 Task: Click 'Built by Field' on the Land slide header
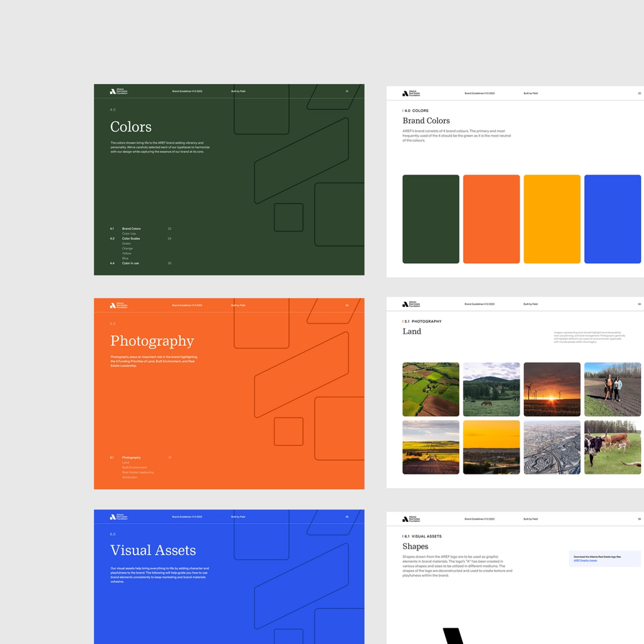[x=530, y=304]
